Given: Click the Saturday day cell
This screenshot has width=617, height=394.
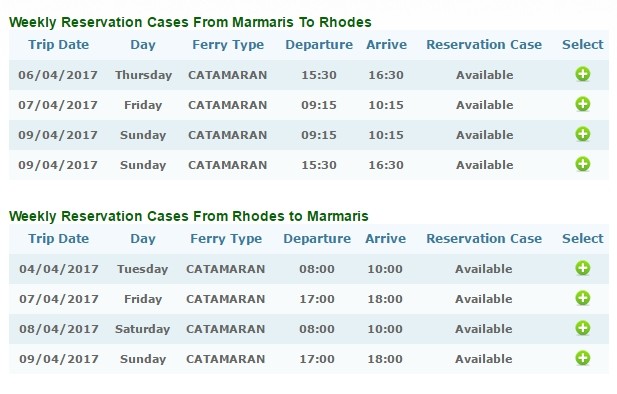Looking at the screenshot, I should (142, 329).
